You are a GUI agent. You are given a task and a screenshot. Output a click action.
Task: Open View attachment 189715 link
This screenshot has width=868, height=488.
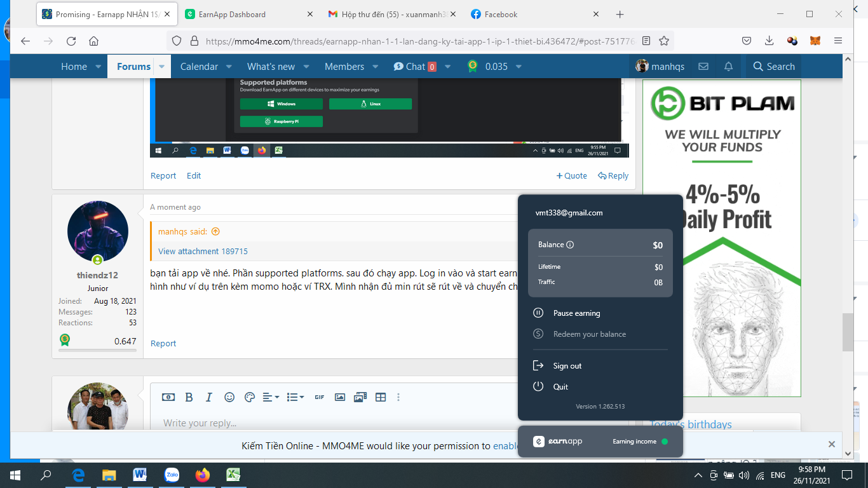(x=203, y=252)
